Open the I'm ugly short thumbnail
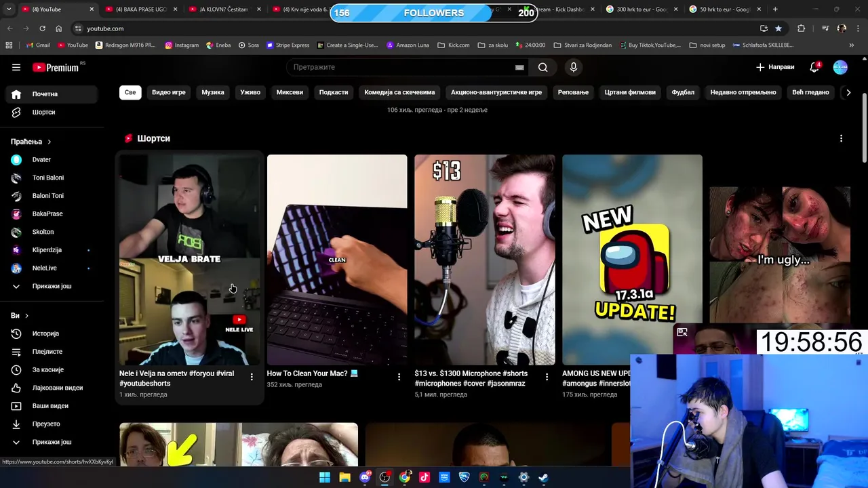Screen dimensions: 868x488 (780, 256)
